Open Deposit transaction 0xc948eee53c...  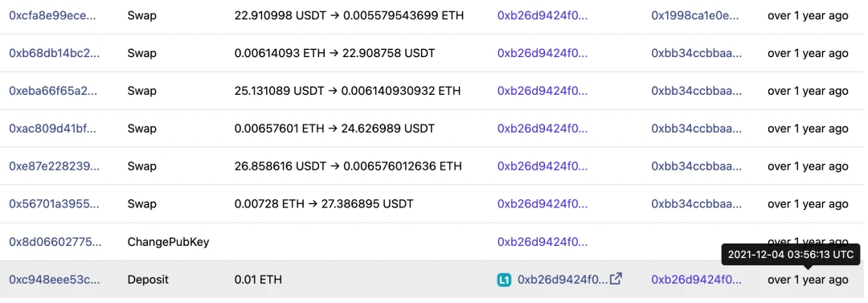(55, 280)
